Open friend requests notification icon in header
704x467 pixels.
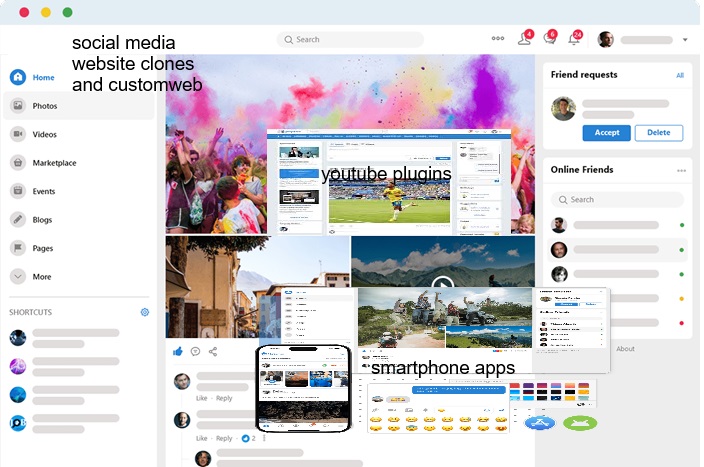pyautogui.click(x=524, y=39)
